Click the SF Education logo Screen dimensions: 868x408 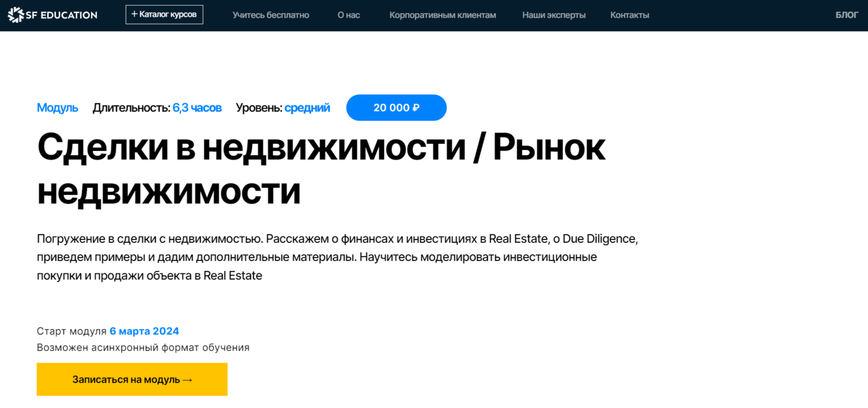click(53, 15)
